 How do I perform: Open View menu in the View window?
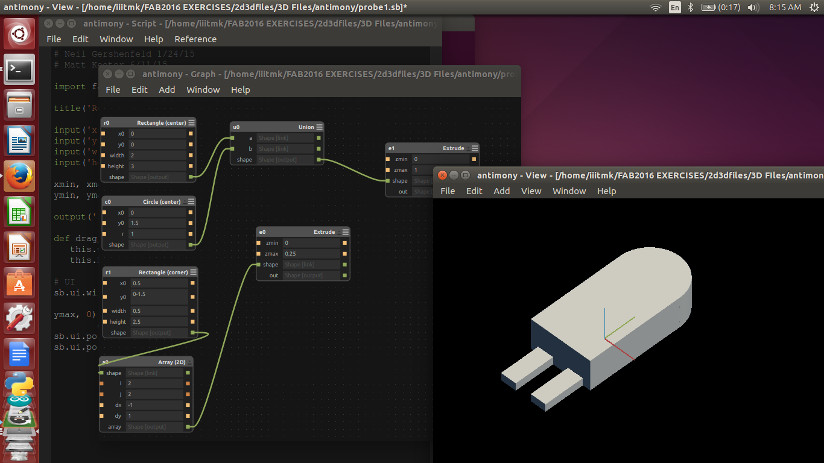click(531, 191)
